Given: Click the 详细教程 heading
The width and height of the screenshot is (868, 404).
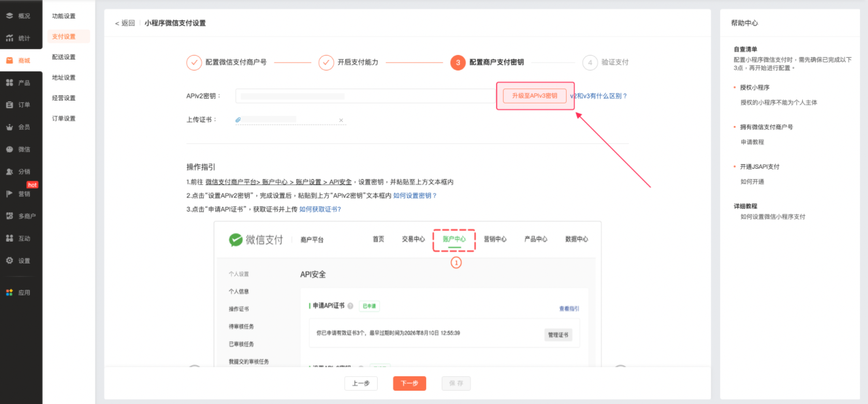Looking at the screenshot, I should [746, 206].
